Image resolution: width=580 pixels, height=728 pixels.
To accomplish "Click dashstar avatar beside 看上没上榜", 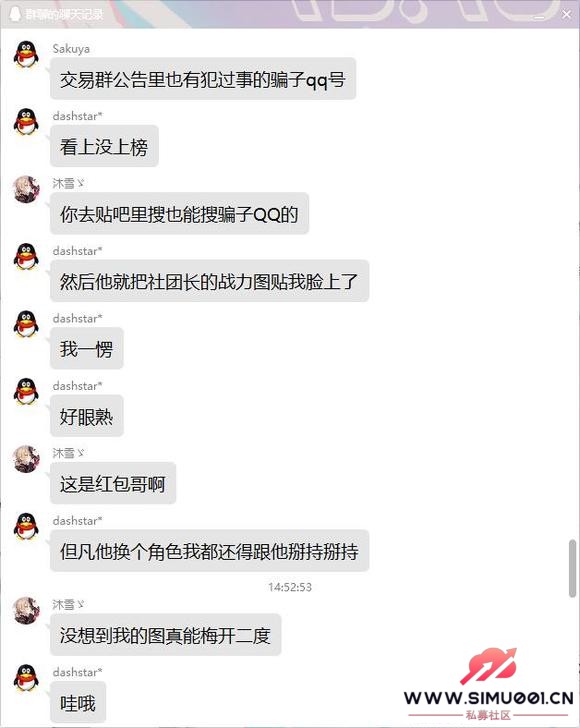I will (x=26, y=122).
